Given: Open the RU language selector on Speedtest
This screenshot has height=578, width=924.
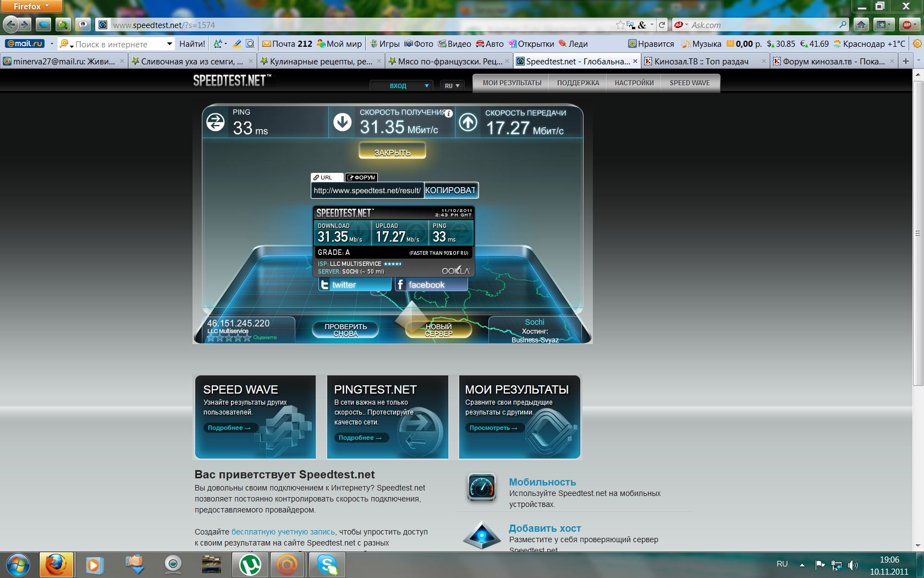Looking at the screenshot, I should coord(452,86).
